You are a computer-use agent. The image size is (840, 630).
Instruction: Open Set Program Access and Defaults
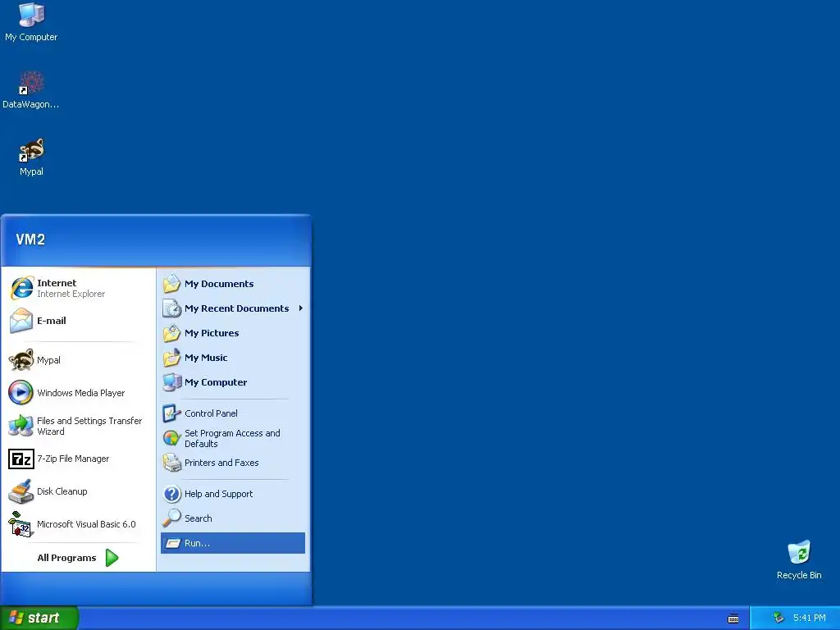(232, 438)
